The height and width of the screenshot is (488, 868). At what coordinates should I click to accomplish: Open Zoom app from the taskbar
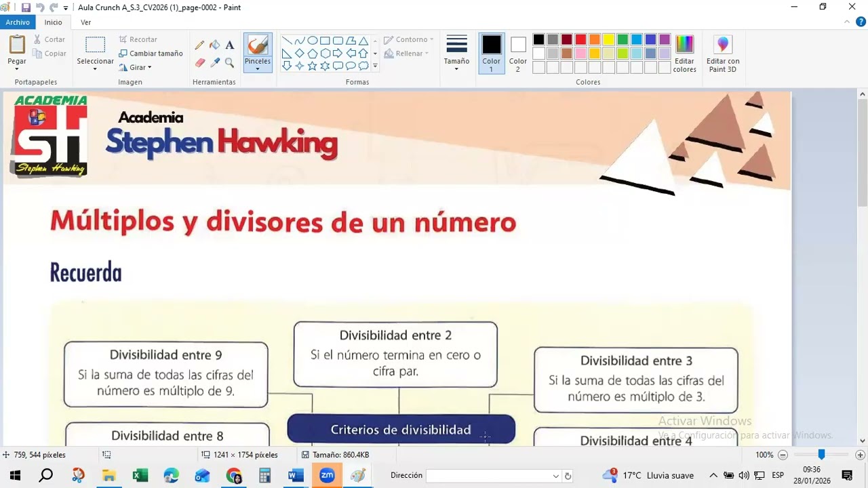[x=328, y=476]
